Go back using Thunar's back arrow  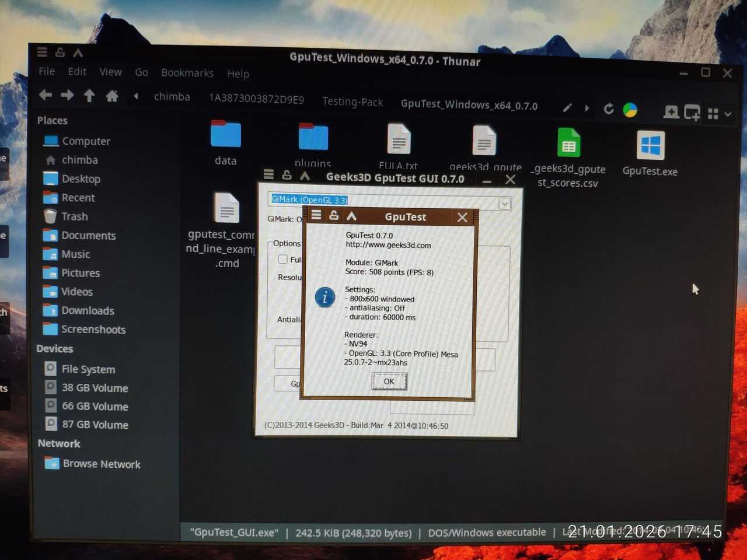coord(46,94)
